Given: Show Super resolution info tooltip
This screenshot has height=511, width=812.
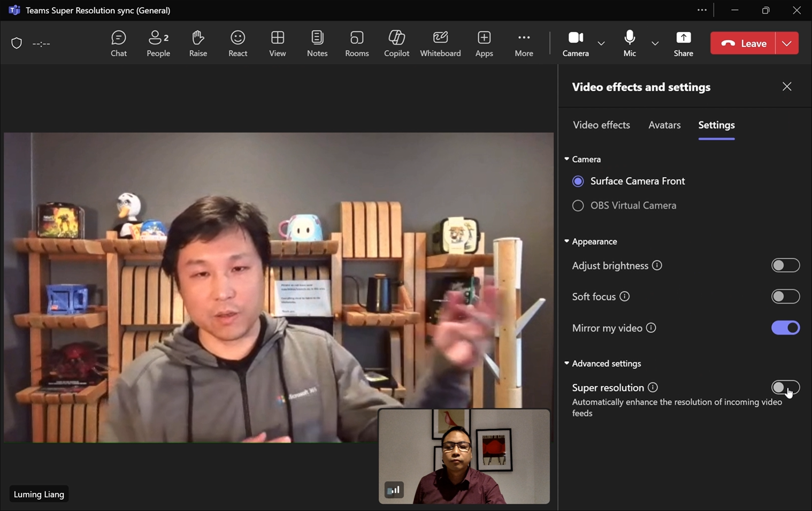Looking at the screenshot, I should click(653, 387).
